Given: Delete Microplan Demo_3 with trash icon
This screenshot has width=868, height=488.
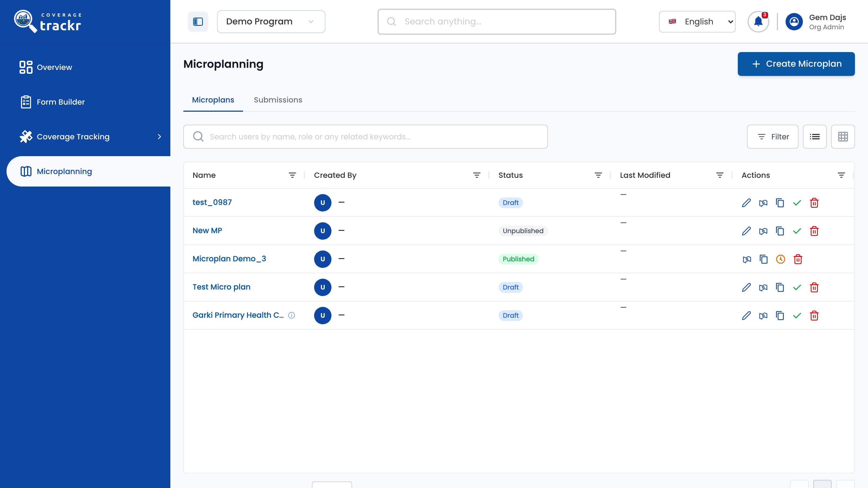Looking at the screenshot, I should coord(798,259).
